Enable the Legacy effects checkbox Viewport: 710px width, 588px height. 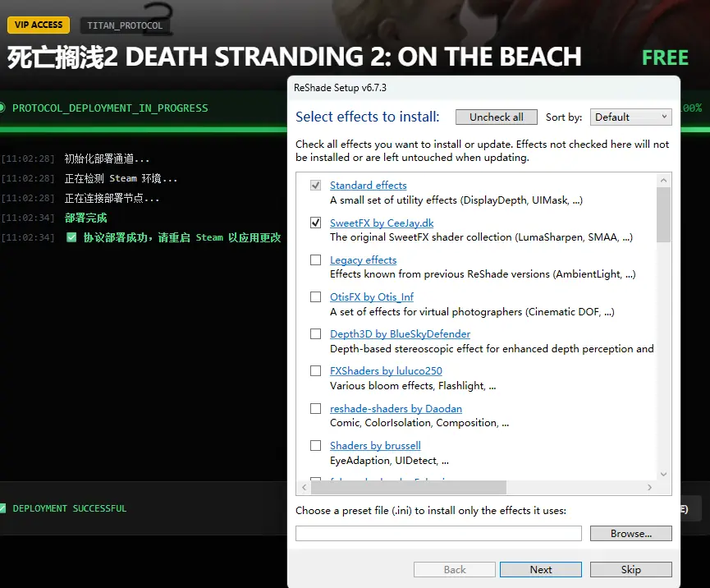tap(315, 260)
